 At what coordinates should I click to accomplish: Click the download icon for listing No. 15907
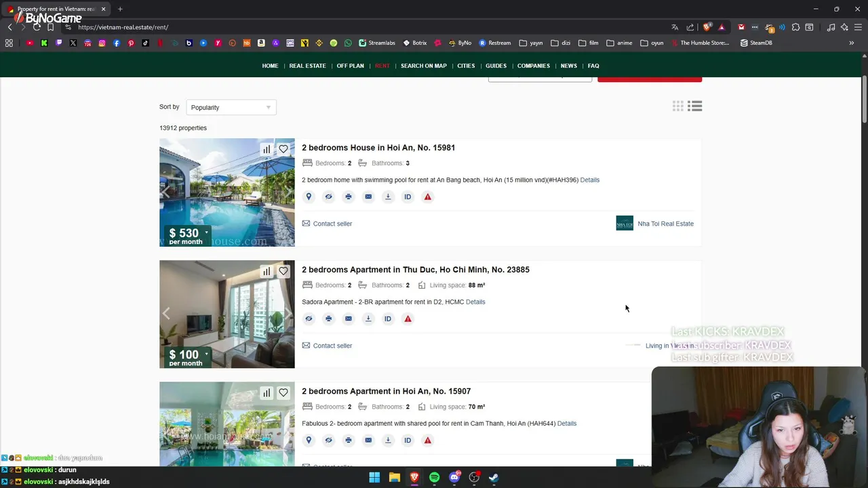(x=388, y=440)
